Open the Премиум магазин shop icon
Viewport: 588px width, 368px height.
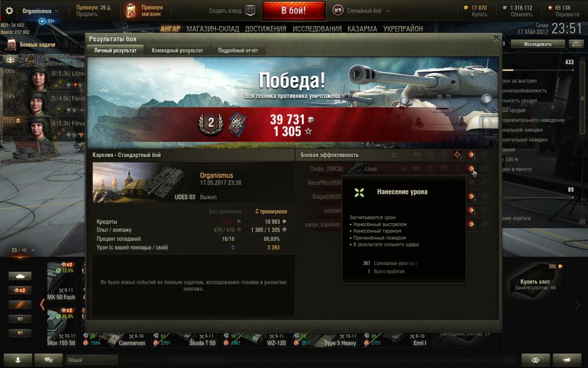(130, 11)
